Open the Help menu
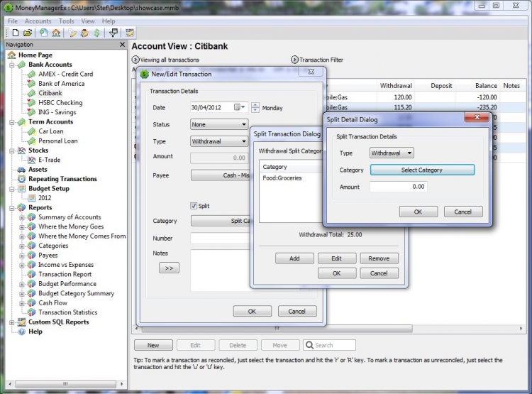The image size is (532, 394). [x=109, y=21]
